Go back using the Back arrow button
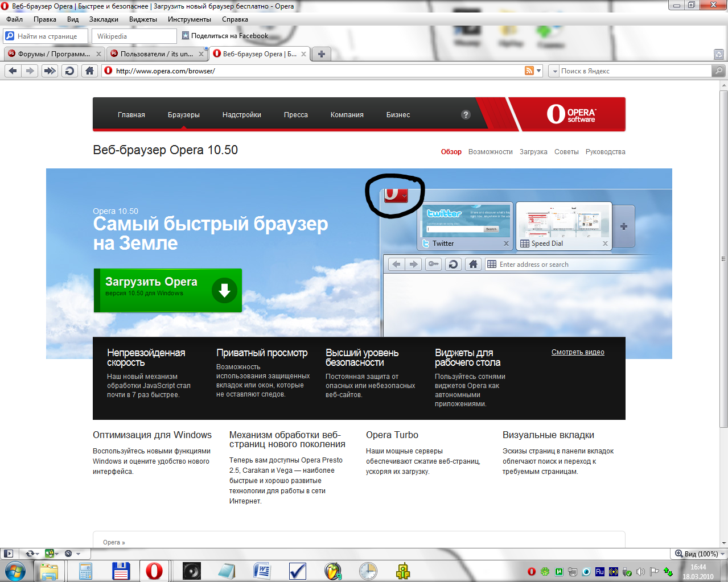 pos(13,71)
